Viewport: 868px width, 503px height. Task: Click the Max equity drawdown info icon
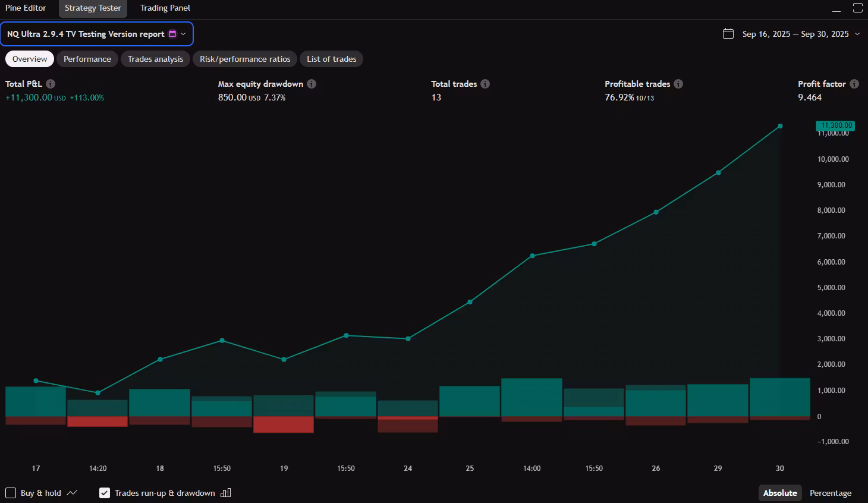(312, 84)
